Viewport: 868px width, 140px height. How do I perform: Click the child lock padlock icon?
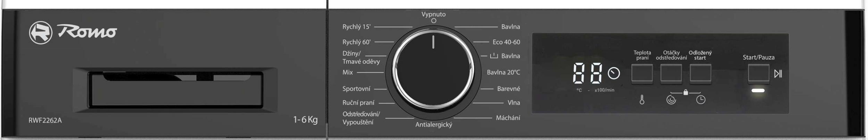point(685,92)
